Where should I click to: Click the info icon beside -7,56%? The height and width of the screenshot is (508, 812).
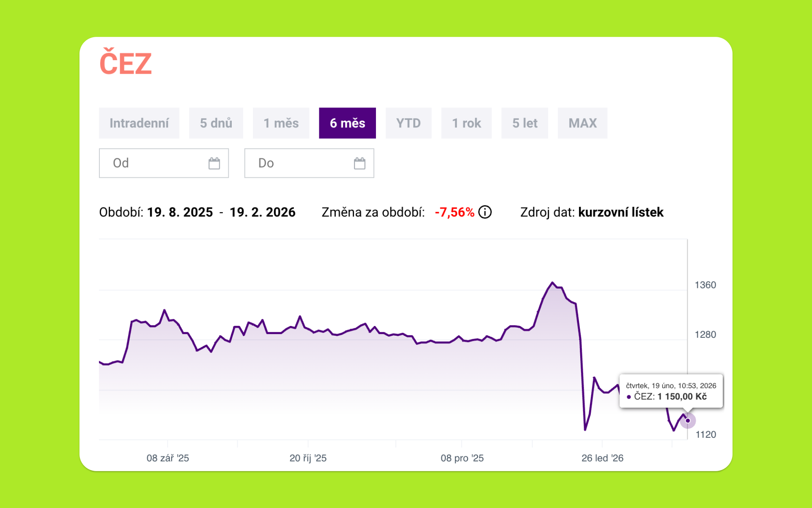[485, 212]
